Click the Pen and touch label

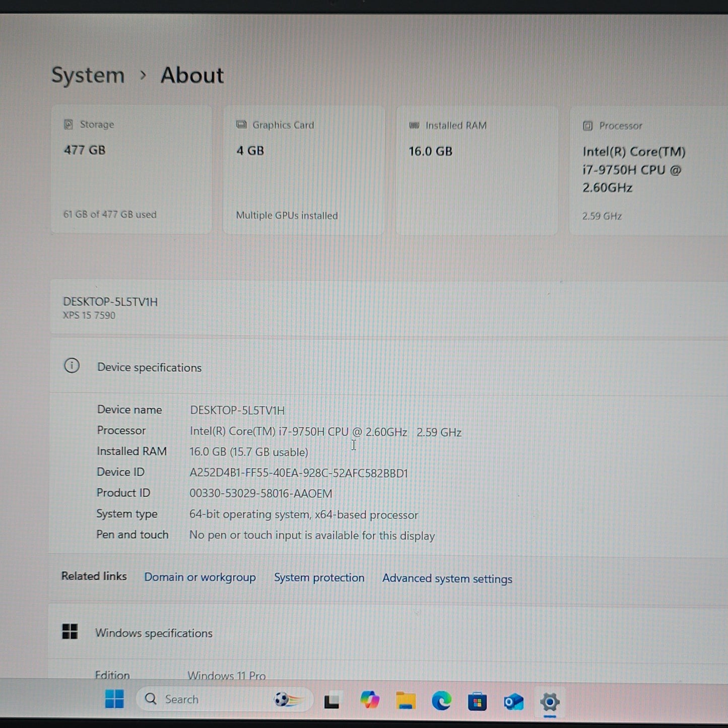click(133, 535)
